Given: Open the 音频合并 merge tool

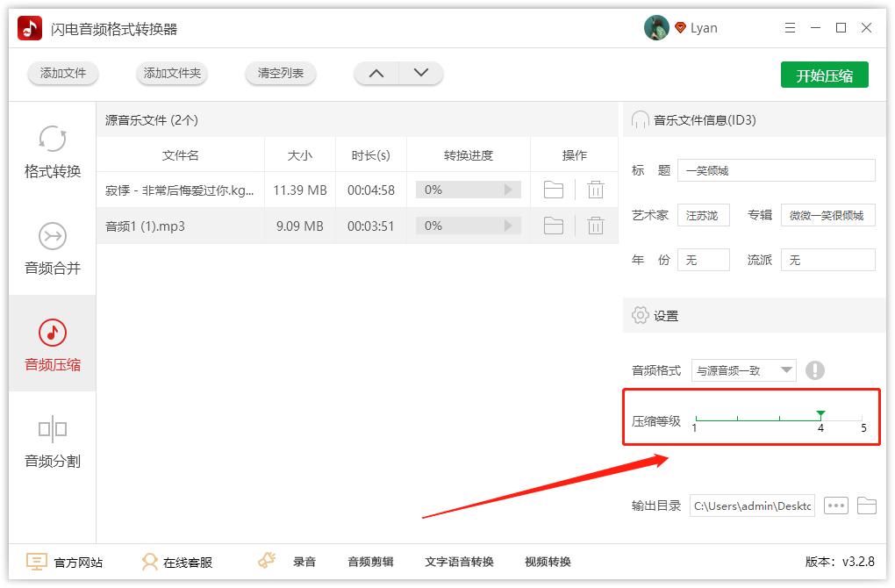Looking at the screenshot, I should click(53, 248).
